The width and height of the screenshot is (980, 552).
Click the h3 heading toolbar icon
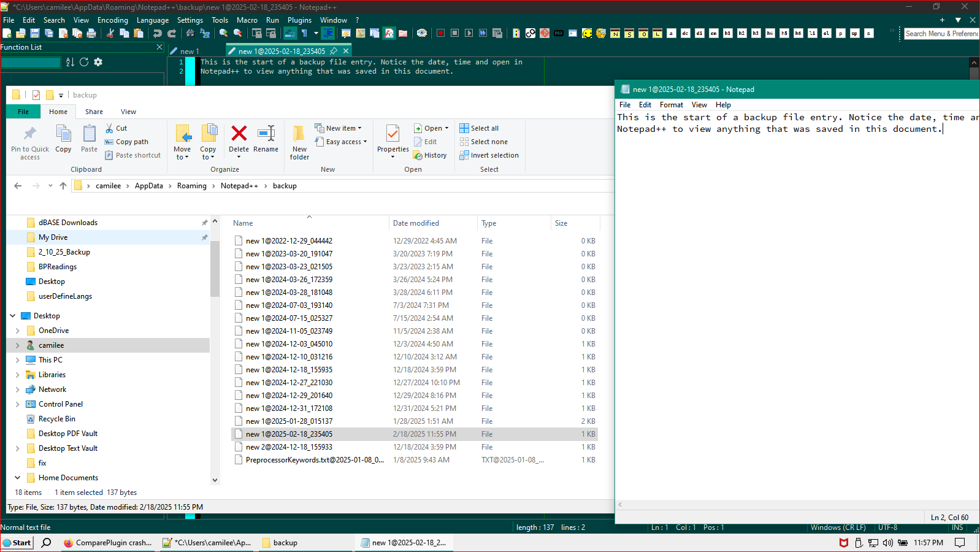pos(756,33)
